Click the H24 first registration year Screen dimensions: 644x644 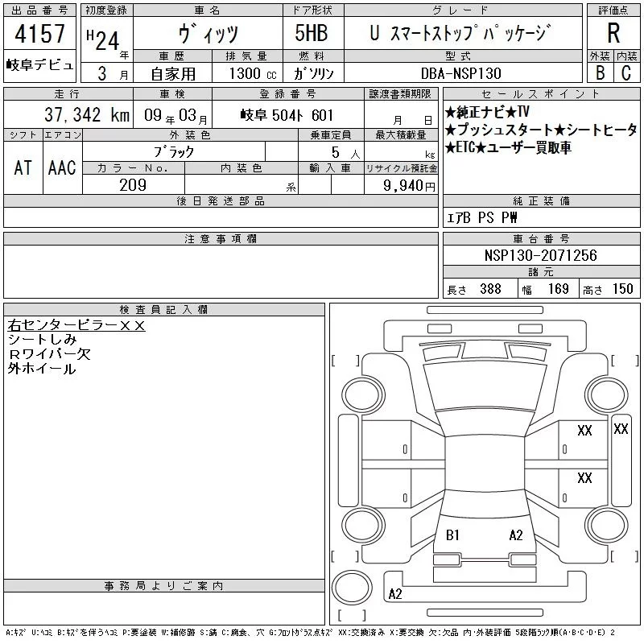tap(103, 40)
